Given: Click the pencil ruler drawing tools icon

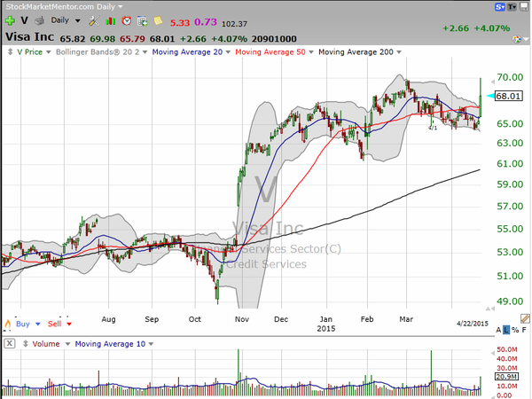Looking at the screenshot, I should click(x=525, y=318).
